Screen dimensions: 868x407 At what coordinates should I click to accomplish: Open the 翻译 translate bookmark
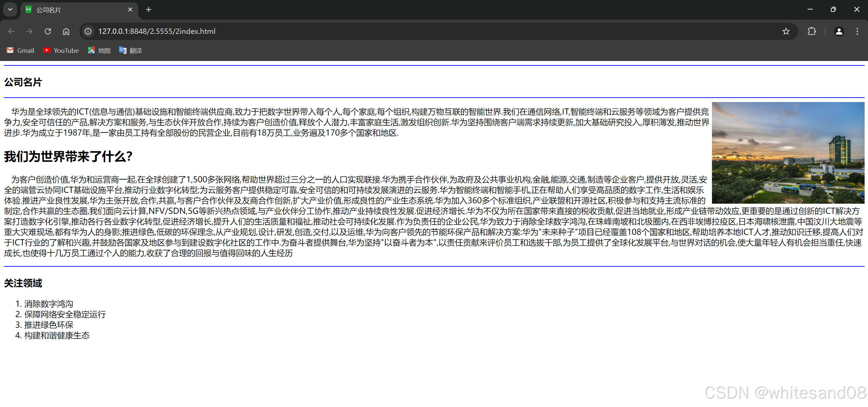pos(131,50)
